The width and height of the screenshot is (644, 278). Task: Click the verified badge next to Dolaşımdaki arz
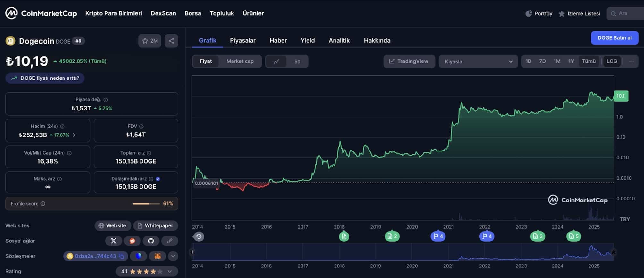(158, 179)
